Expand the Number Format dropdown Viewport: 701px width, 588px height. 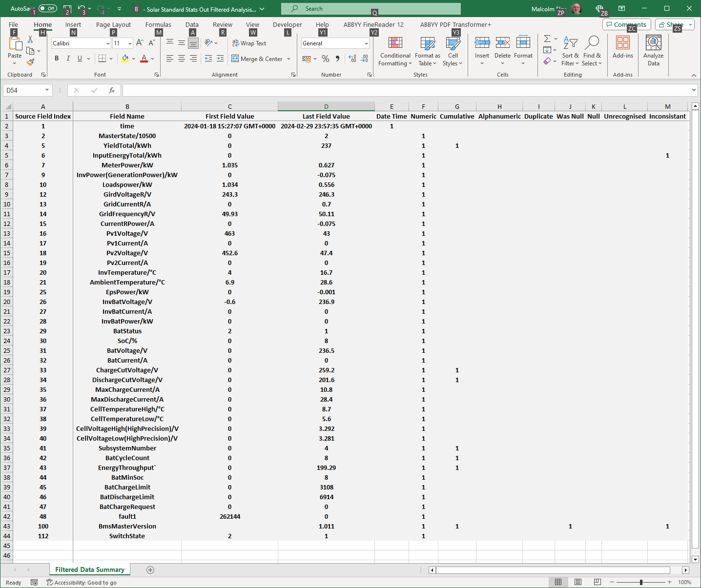tap(366, 43)
